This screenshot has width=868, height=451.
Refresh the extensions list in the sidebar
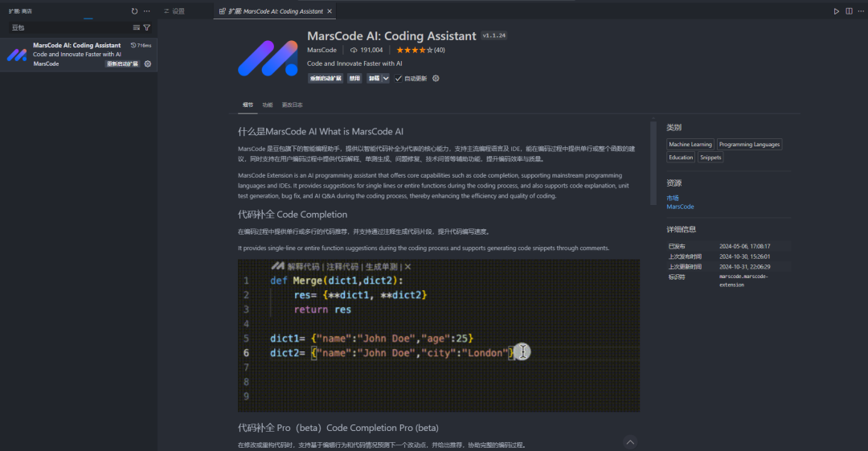(x=134, y=11)
